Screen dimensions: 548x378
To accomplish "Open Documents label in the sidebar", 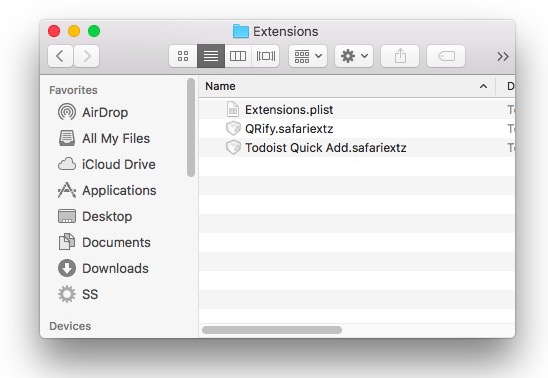I will 116,242.
